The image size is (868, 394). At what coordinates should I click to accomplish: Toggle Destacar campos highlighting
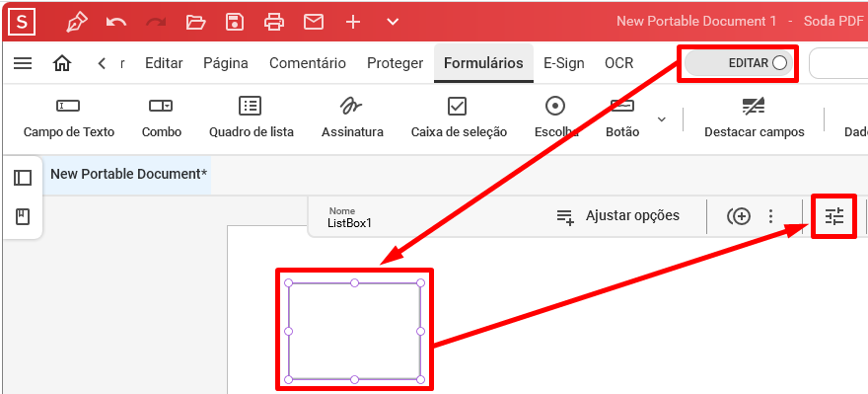754,118
